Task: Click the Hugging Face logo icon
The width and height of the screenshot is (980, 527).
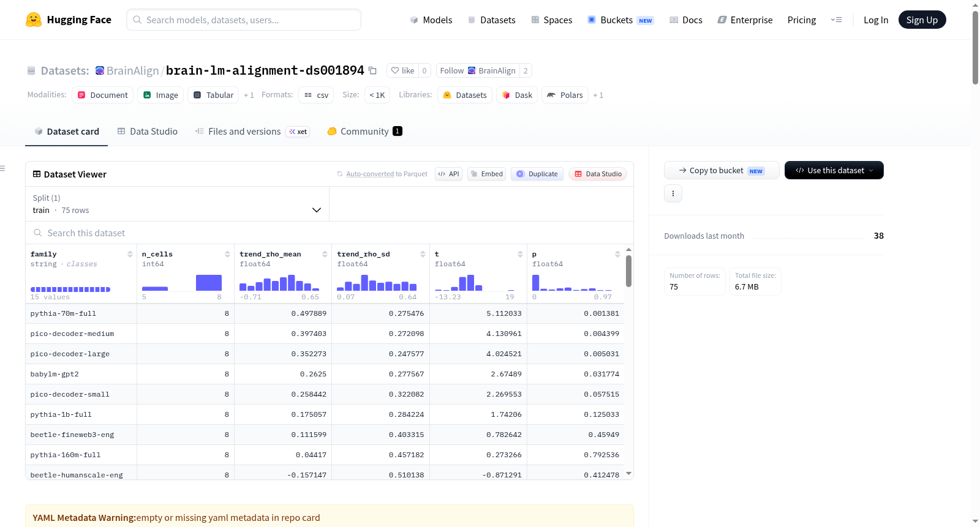Action: click(x=34, y=20)
